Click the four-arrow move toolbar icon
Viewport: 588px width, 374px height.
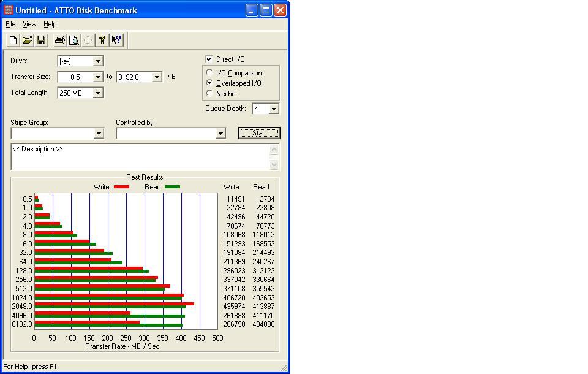coord(88,40)
